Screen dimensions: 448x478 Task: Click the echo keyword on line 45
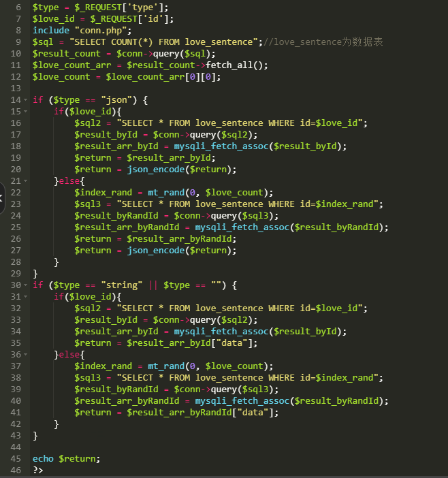tap(43, 459)
